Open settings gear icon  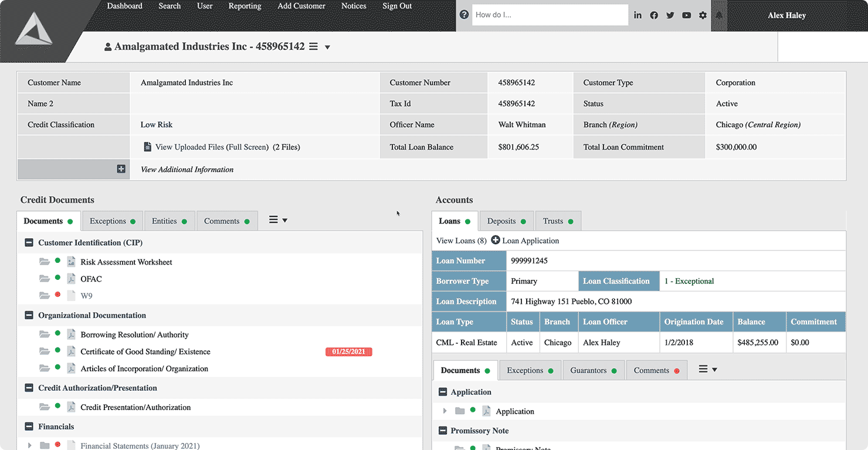pyautogui.click(x=703, y=15)
